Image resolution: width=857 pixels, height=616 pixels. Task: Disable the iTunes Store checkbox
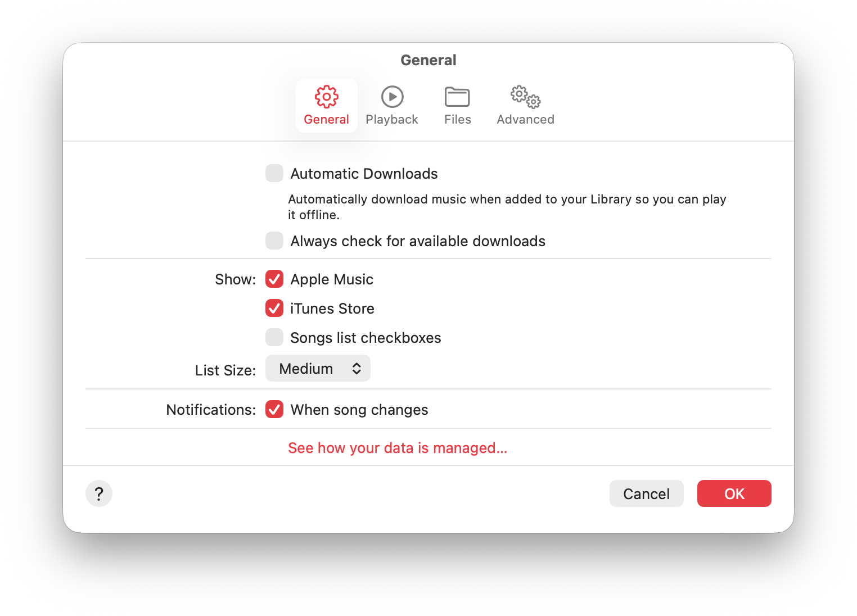point(274,308)
